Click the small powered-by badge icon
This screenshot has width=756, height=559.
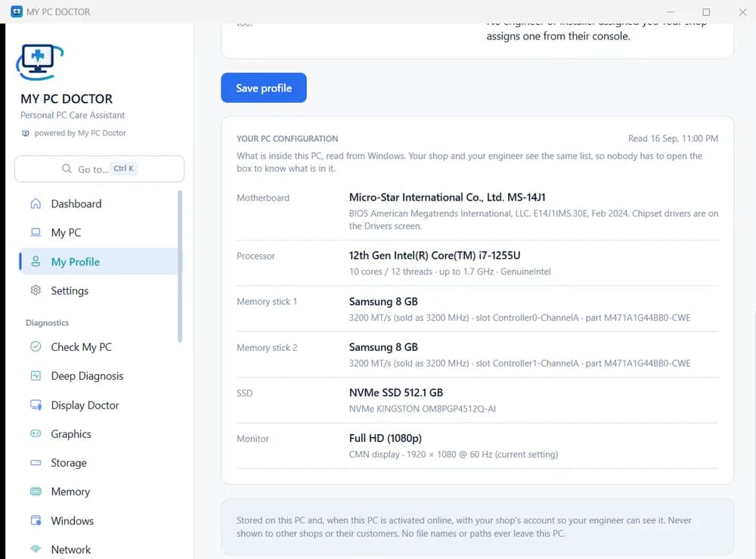26,133
